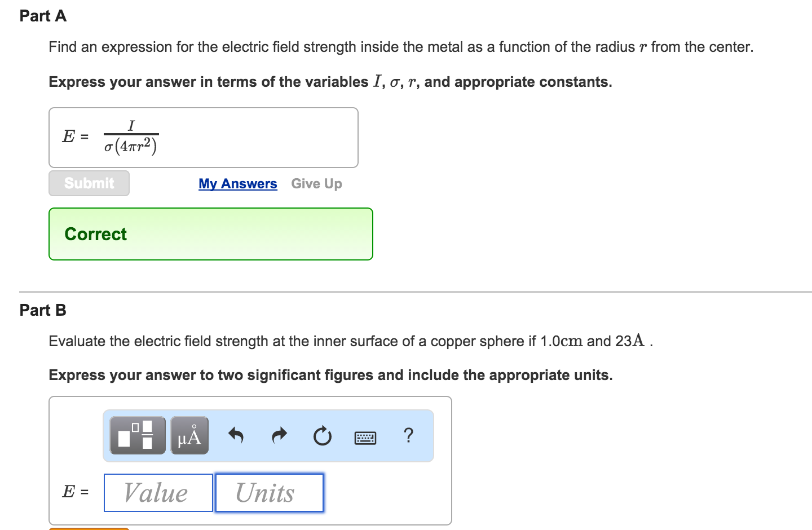
Task: Click the green Correct feedback banner
Action: pos(210,234)
